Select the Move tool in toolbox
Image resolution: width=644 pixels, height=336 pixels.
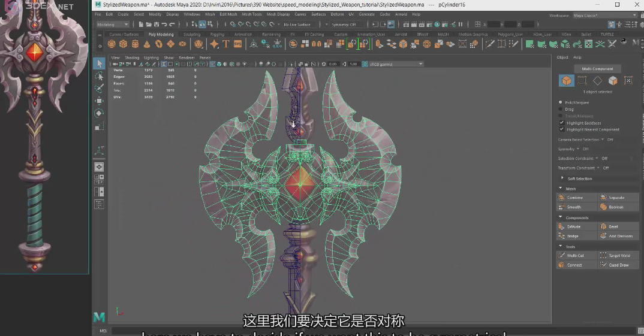[x=99, y=101]
